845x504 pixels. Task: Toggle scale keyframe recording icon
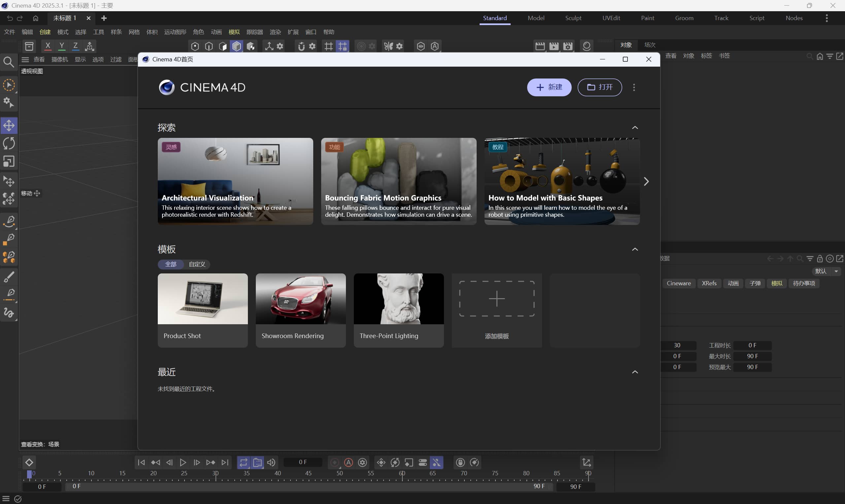pos(409,462)
